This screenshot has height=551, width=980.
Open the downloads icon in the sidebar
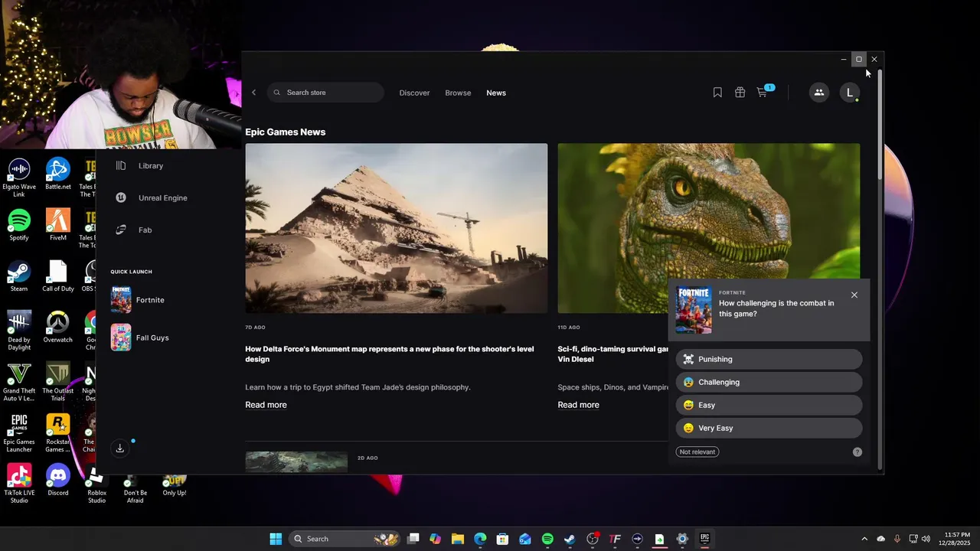(x=119, y=448)
